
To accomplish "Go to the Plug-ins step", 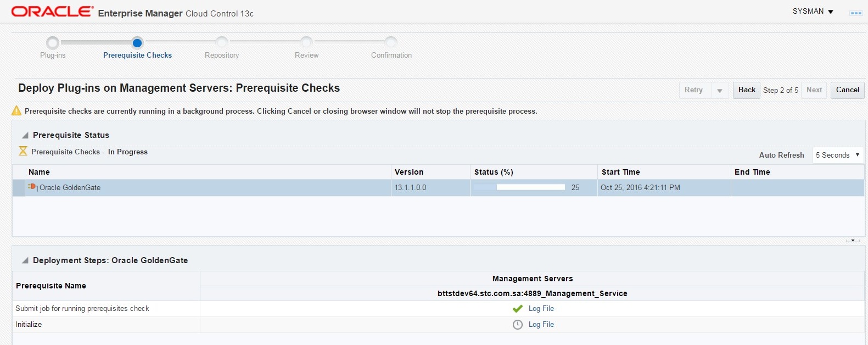I will (53, 48).
